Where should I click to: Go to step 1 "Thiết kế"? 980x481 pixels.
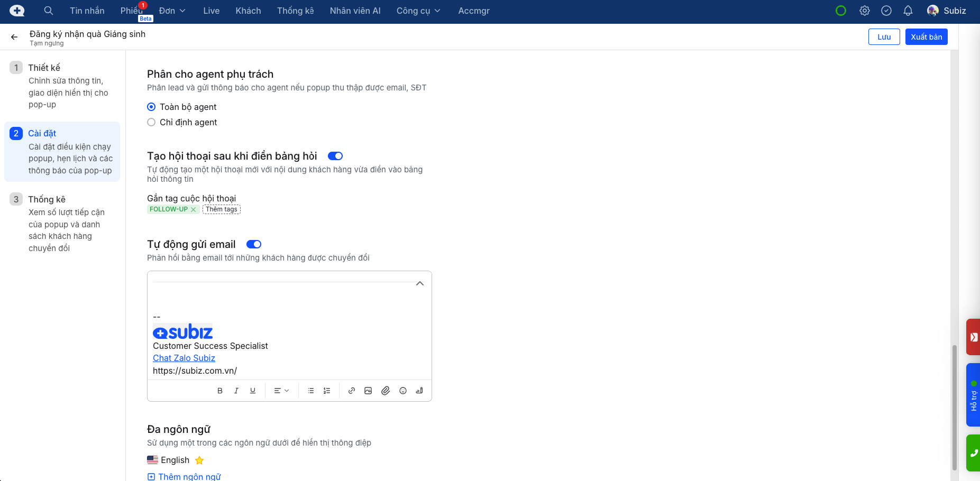[x=44, y=68]
